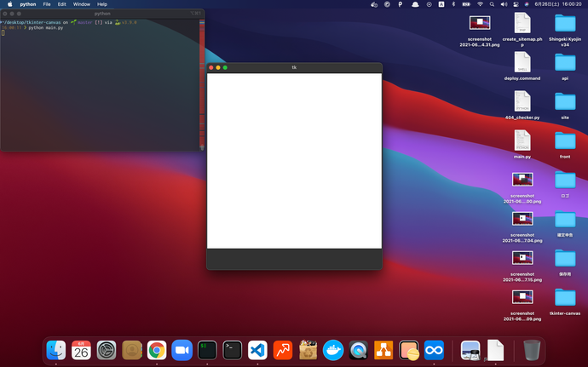This screenshot has width=588, height=367.
Task: Open the python application menu
Action: pos(28,4)
